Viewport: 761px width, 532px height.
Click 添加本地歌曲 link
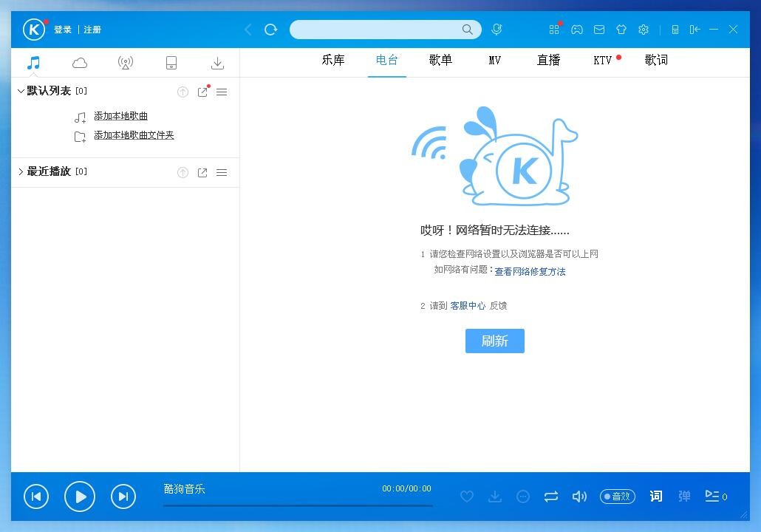(120, 116)
